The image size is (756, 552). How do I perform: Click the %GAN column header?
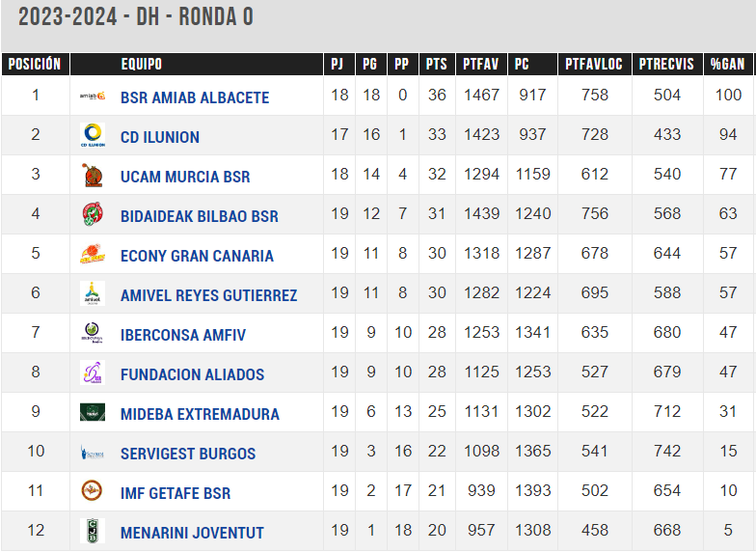point(728,64)
